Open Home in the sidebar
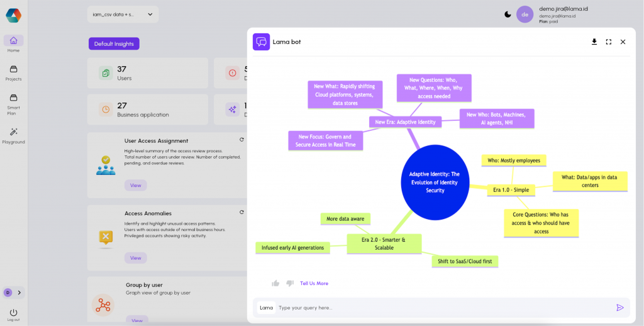 [13, 43]
